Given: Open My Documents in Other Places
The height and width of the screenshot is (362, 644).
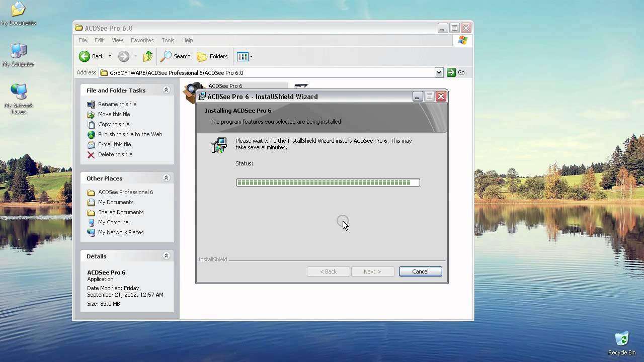Looking at the screenshot, I should (x=116, y=202).
